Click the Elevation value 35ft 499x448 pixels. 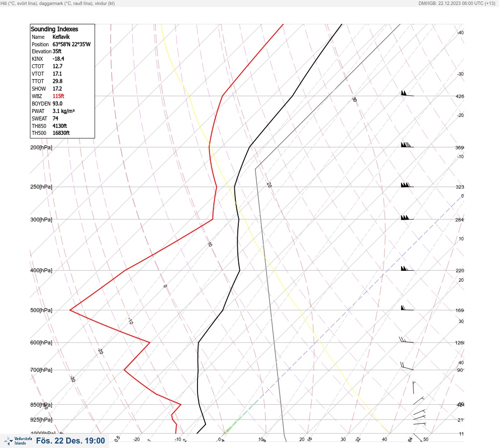point(57,51)
